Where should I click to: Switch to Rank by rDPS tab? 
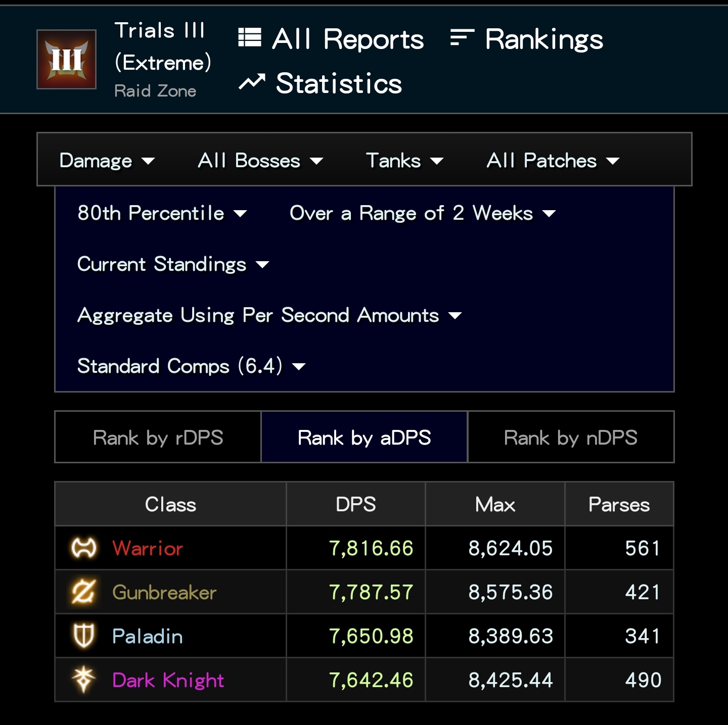point(158,438)
